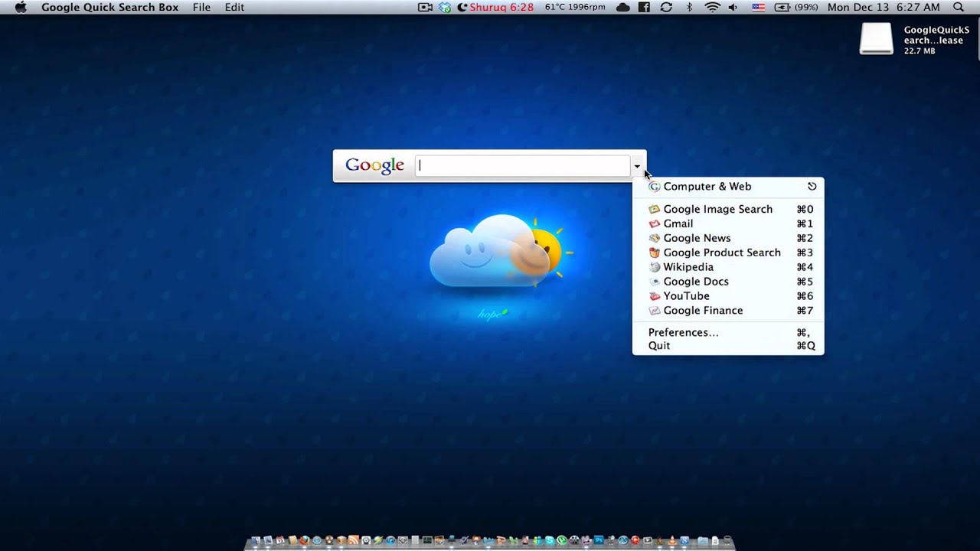
Task: Choose Google Image Search from menu
Action: (728, 209)
